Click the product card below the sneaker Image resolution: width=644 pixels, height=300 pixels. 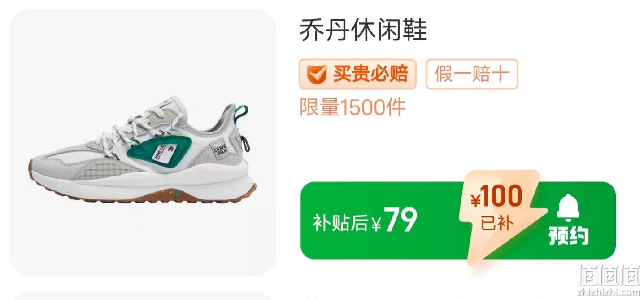(x=143, y=296)
